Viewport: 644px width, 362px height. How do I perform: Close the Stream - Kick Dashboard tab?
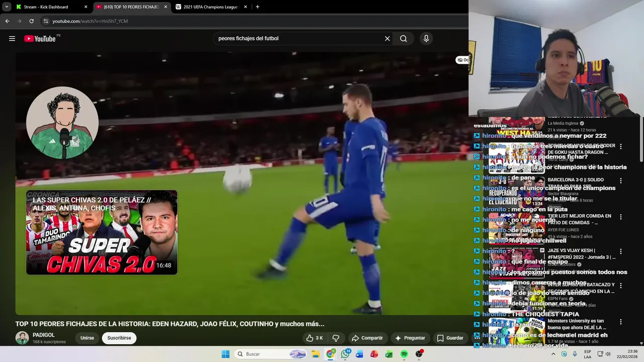pyautogui.click(x=86, y=7)
